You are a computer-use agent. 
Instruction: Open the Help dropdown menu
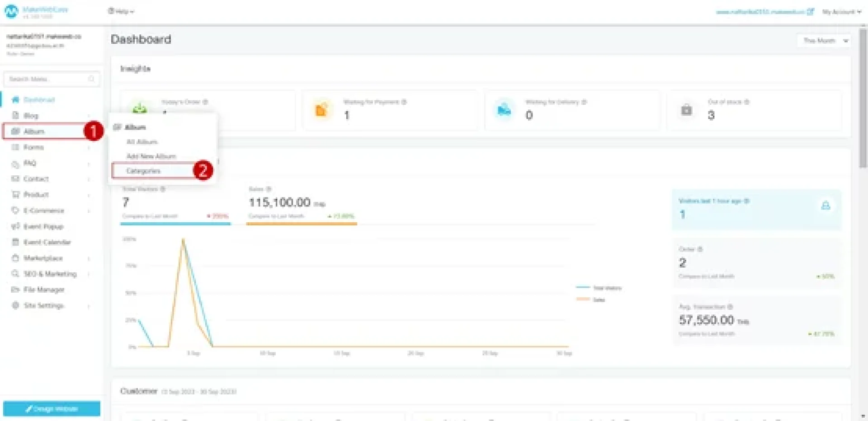tap(121, 11)
